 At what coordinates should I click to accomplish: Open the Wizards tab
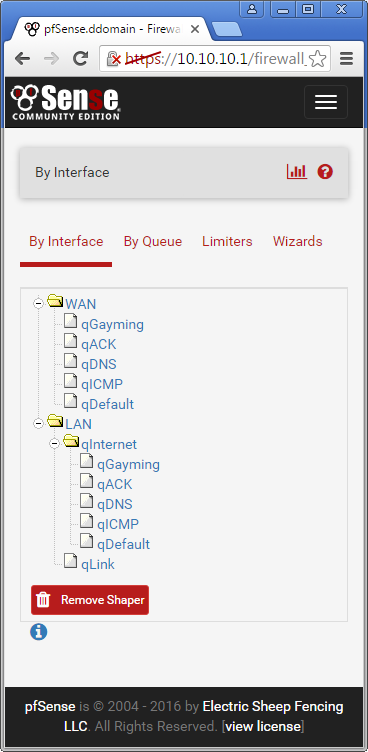tap(297, 241)
